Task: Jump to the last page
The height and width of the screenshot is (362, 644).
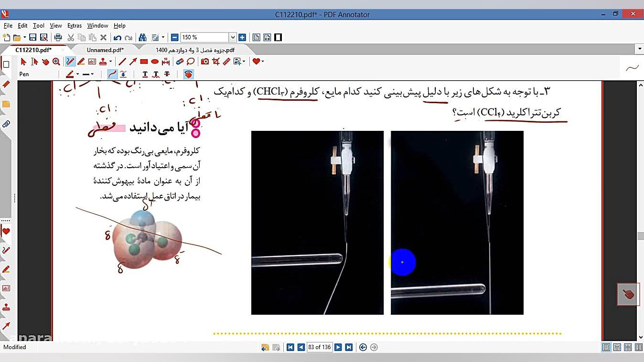Action: click(349, 347)
